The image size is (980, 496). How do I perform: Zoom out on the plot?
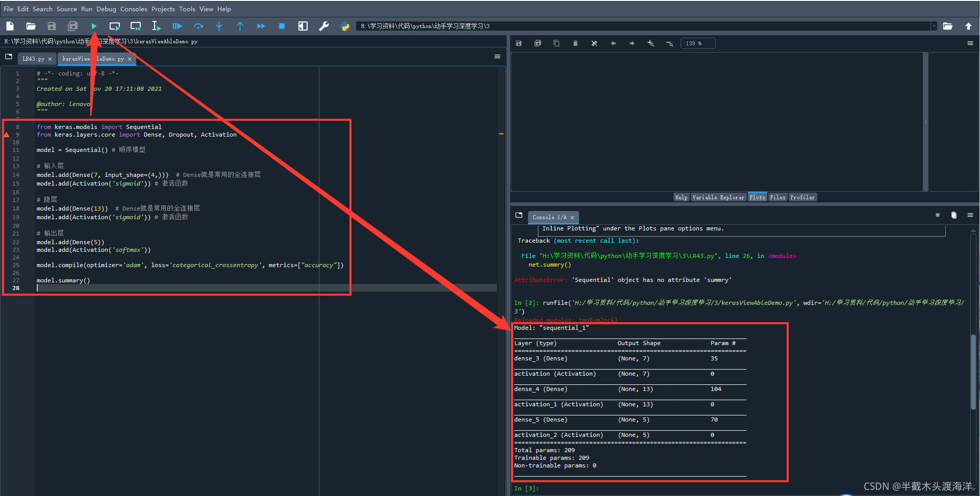click(670, 44)
